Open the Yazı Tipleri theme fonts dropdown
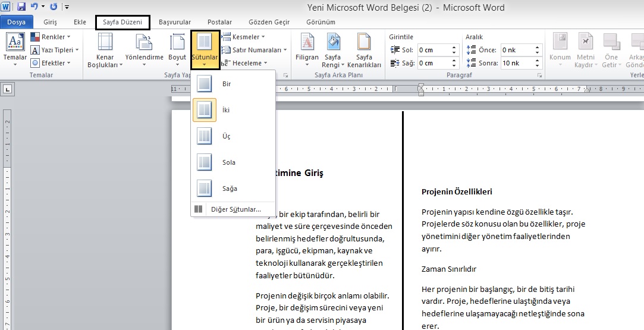The height and width of the screenshot is (330, 644). 55,50
